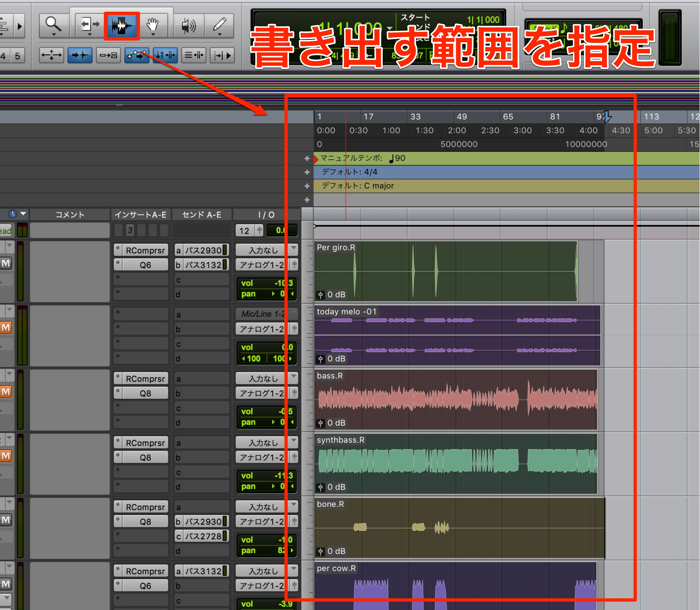Adjust vol fader value on synthbass.R track
The height and width of the screenshot is (610, 700).
click(x=267, y=476)
